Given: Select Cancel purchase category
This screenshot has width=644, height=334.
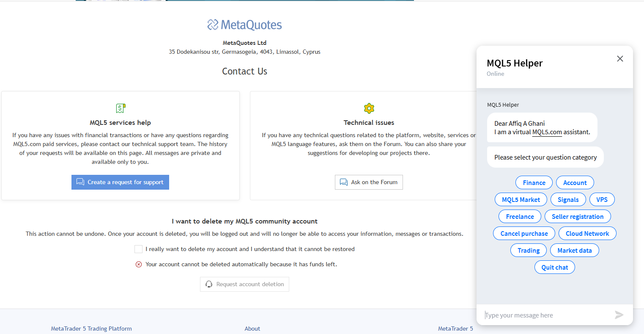Looking at the screenshot, I should 524,233.
